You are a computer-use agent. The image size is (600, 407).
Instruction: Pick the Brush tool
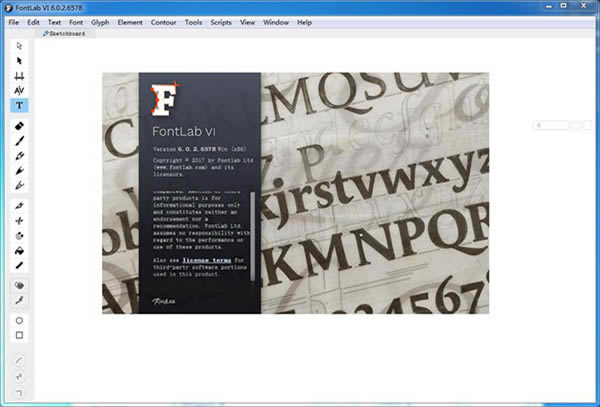tap(20, 142)
